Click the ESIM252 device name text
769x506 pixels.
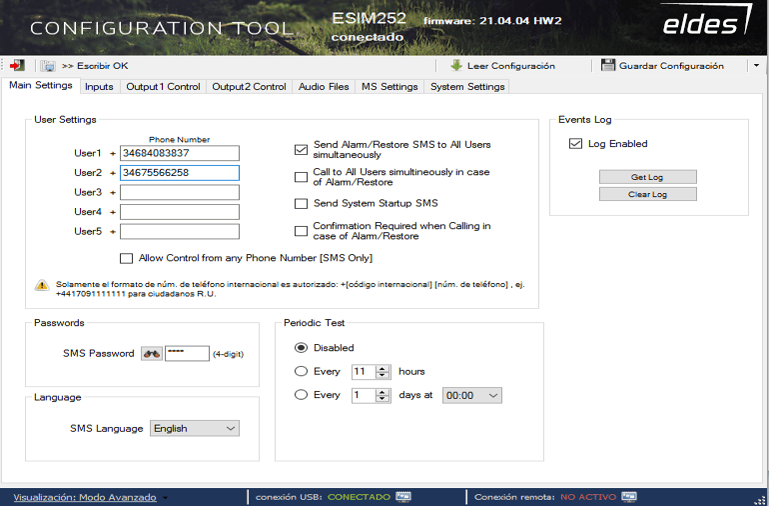pyautogui.click(x=369, y=18)
